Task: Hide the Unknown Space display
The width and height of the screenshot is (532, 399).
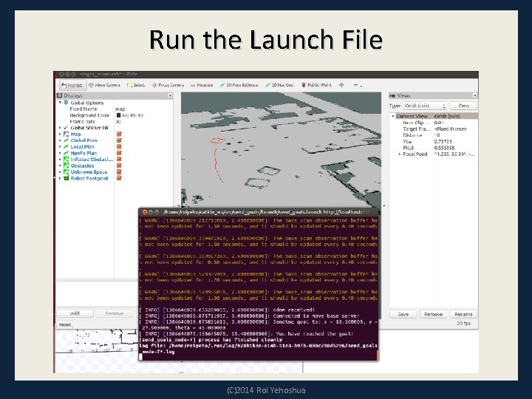Action: [x=119, y=172]
